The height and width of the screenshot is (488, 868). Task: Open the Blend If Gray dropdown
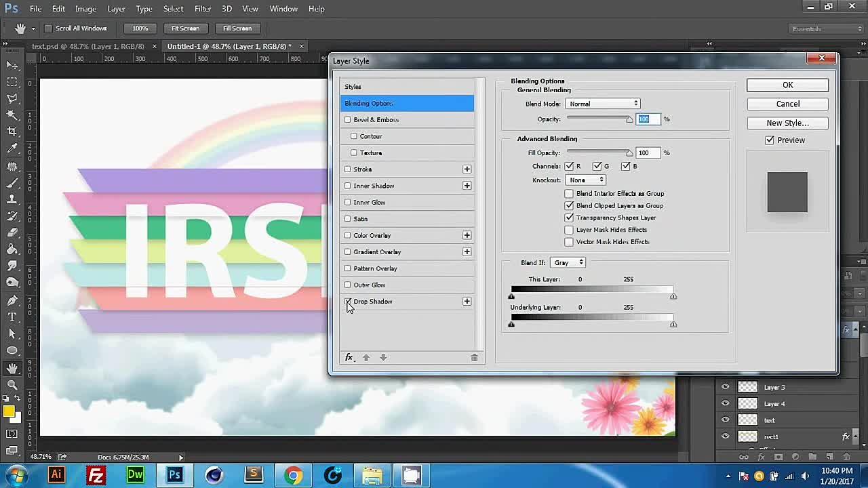pyautogui.click(x=568, y=262)
